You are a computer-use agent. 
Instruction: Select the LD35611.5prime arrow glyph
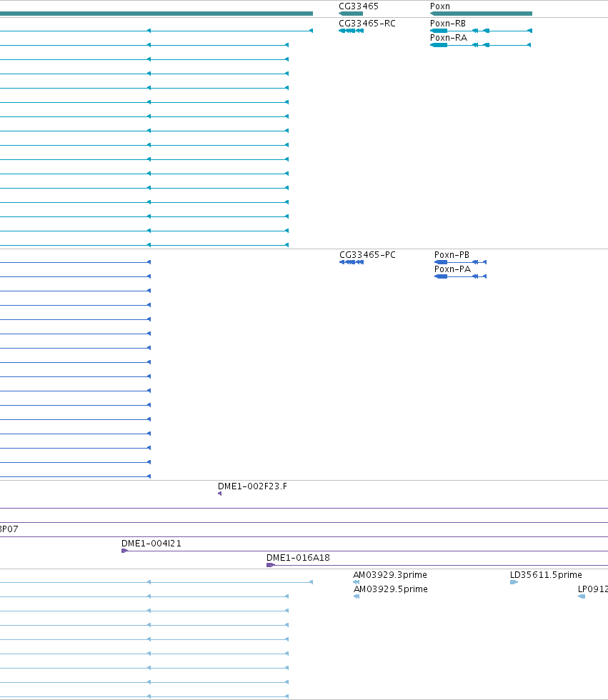pyautogui.click(x=514, y=582)
